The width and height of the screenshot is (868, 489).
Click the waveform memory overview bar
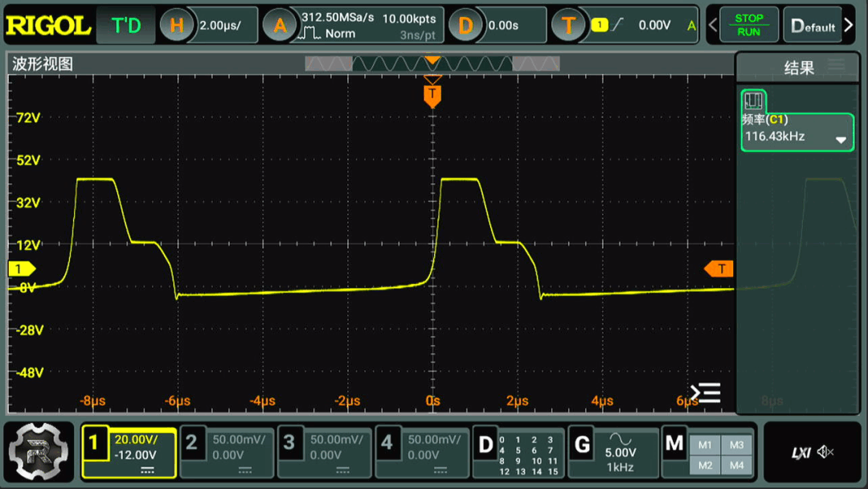tap(432, 64)
